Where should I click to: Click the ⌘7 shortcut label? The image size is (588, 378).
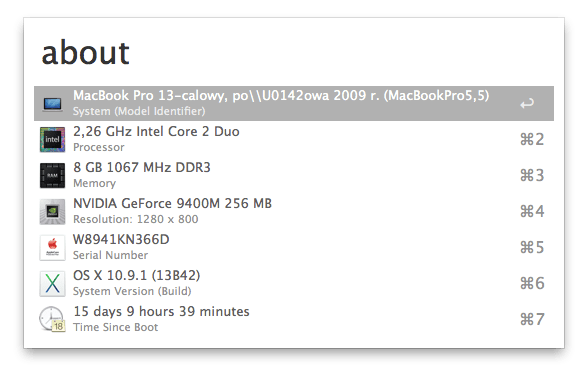[x=532, y=320]
